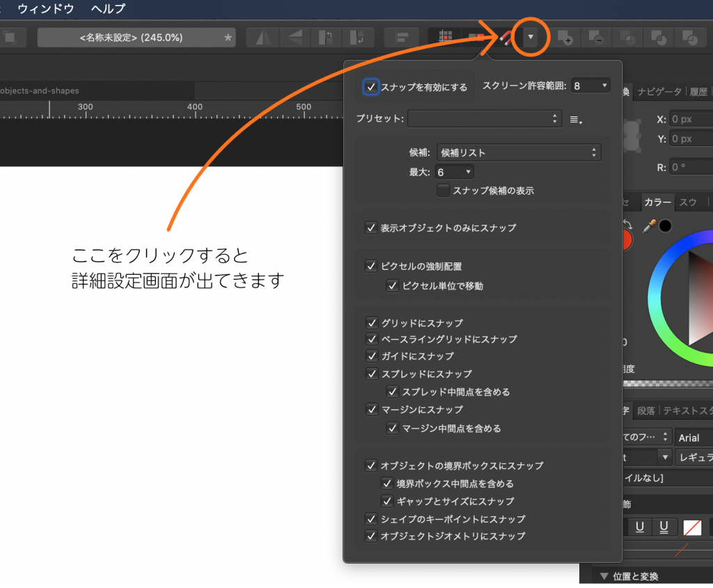Uncheck グリッドにスナップ option
The height and width of the screenshot is (588, 713).
pyautogui.click(x=371, y=322)
